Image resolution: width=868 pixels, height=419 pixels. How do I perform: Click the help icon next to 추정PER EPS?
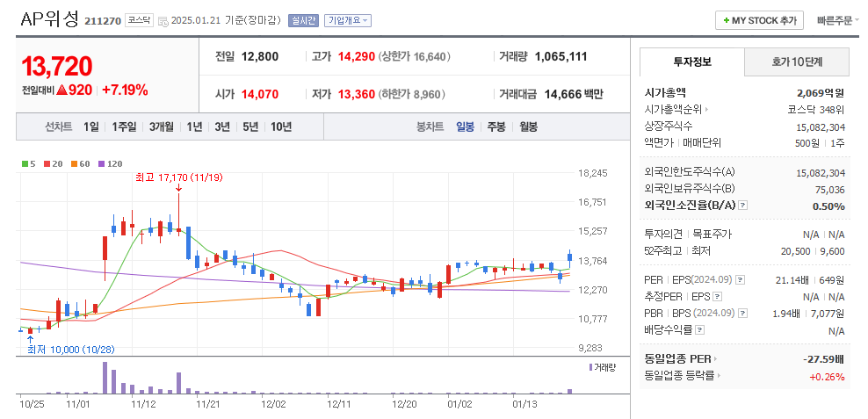click(x=718, y=296)
